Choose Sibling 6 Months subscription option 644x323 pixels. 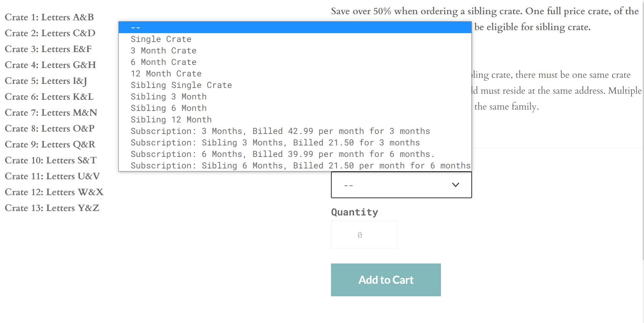[x=301, y=166]
